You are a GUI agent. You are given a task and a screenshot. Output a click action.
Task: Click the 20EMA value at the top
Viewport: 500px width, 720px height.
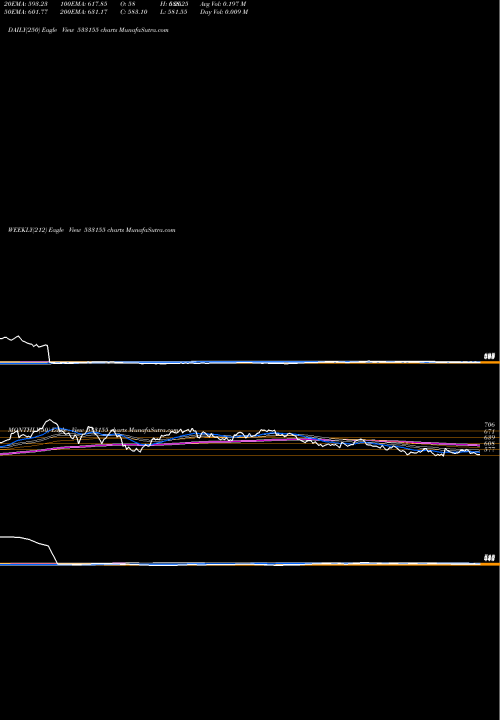(25, 4)
